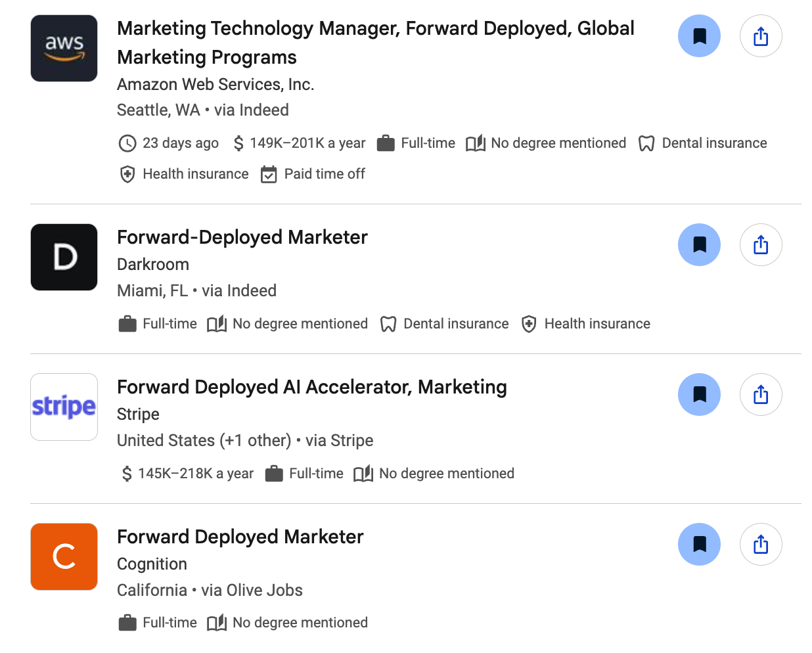812x653 pixels.
Task: Click shield icon for Darkroom Health insurance
Action: click(529, 324)
